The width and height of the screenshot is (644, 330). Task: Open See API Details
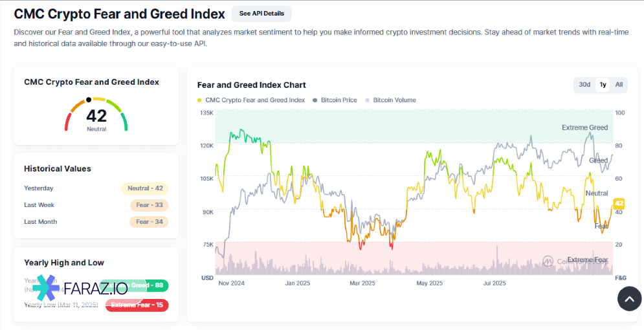[x=261, y=14]
